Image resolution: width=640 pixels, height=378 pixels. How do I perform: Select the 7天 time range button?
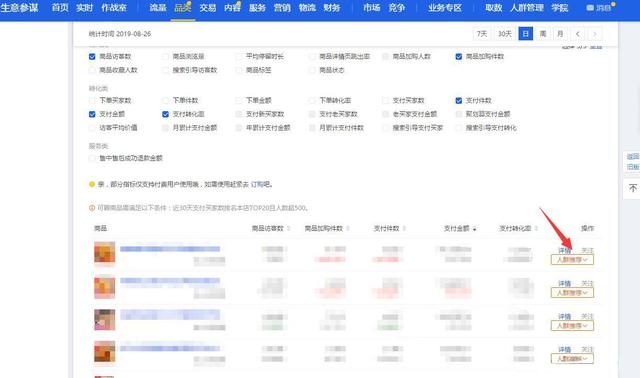click(x=482, y=34)
